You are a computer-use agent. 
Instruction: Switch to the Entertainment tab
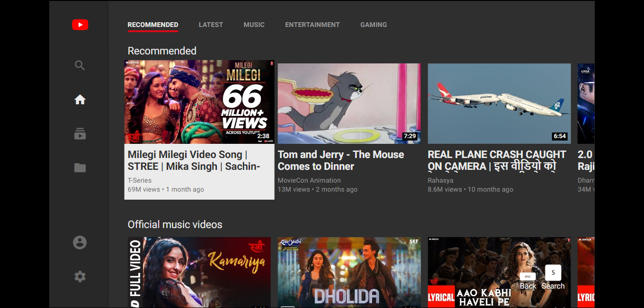point(313,25)
